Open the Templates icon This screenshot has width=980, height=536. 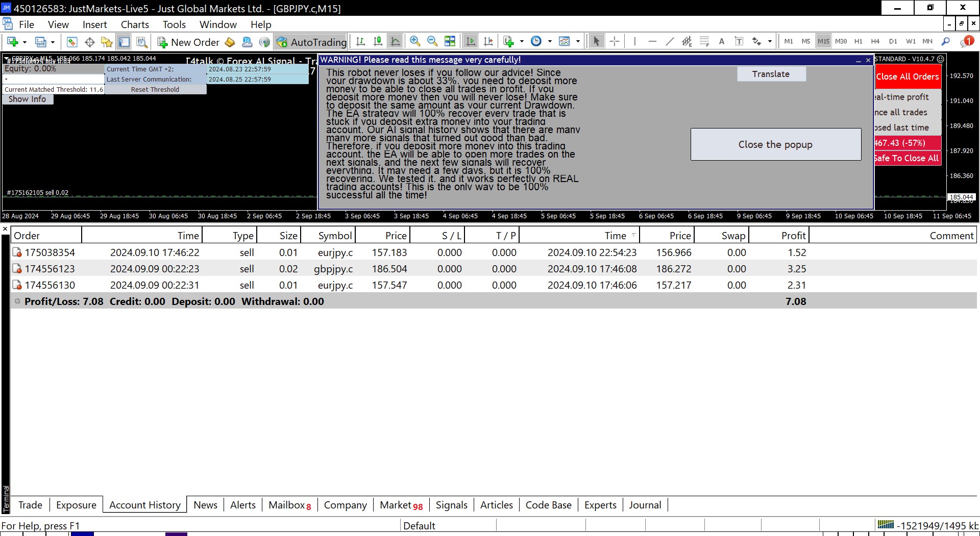click(x=565, y=42)
